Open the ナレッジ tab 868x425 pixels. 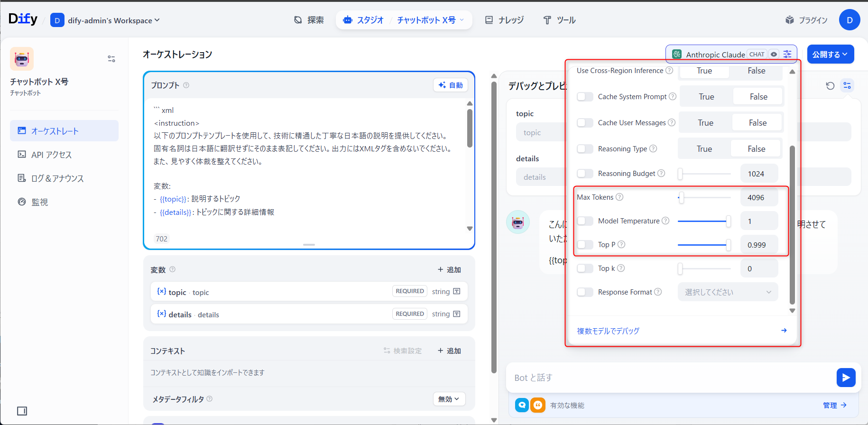pyautogui.click(x=504, y=20)
